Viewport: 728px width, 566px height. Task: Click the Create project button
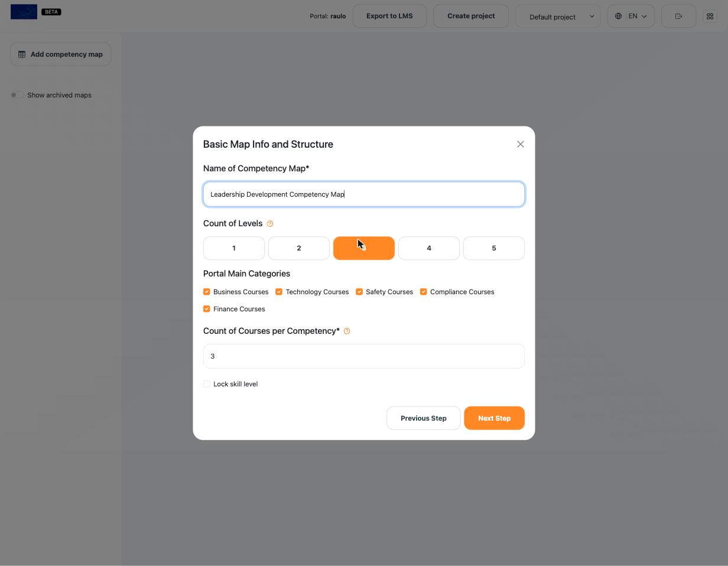click(x=471, y=16)
